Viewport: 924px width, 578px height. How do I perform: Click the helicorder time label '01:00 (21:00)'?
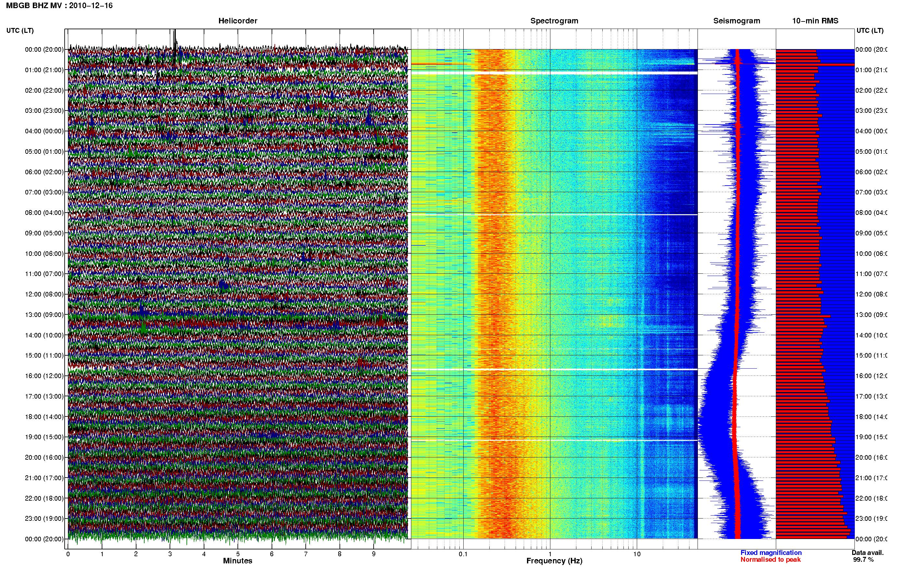[x=44, y=70]
